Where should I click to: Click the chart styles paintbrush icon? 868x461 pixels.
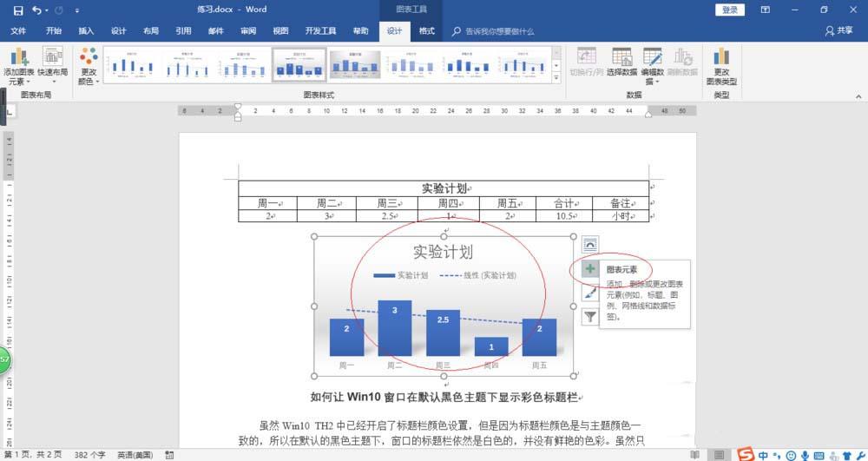(590, 293)
